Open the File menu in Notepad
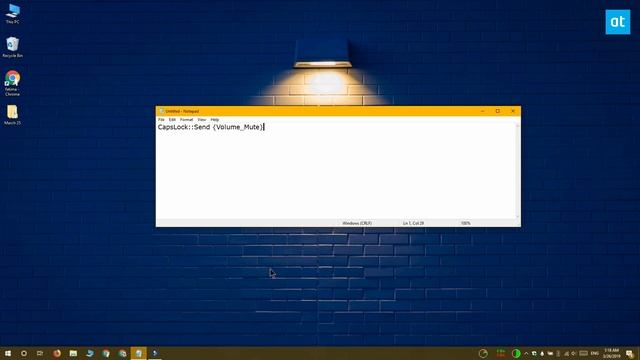The height and width of the screenshot is (360, 640). pos(161,120)
